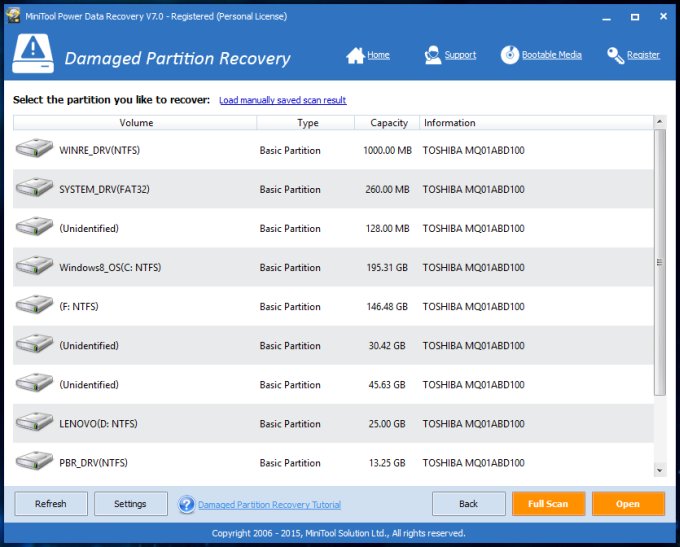Screen dimensions: 680x547
Task: Sort by the Information column header
Action: [536, 123]
